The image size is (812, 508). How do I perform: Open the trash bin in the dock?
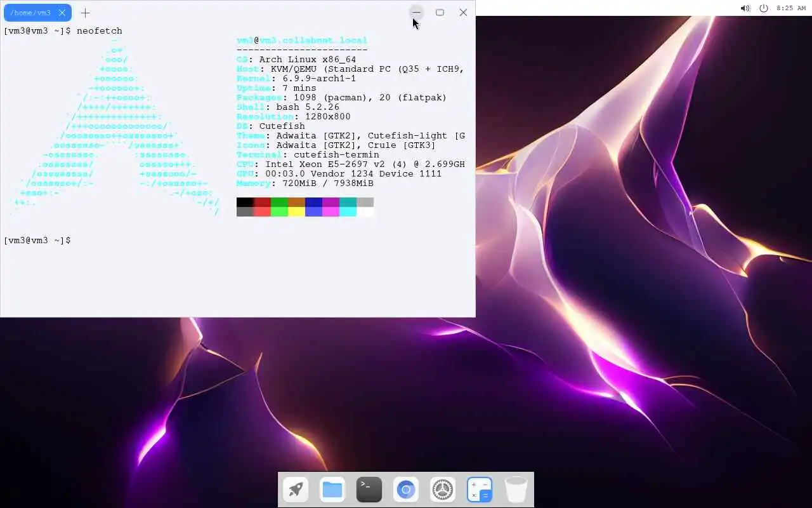tap(516, 490)
